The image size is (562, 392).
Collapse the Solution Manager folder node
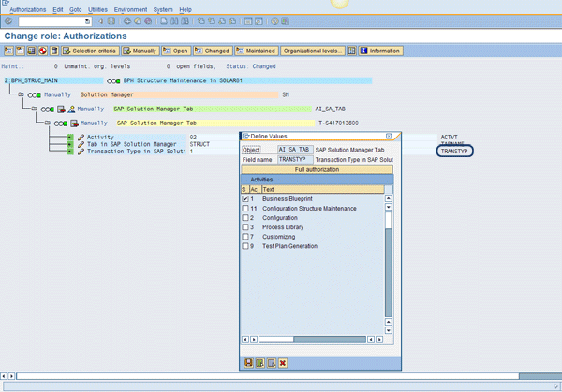[22, 94]
